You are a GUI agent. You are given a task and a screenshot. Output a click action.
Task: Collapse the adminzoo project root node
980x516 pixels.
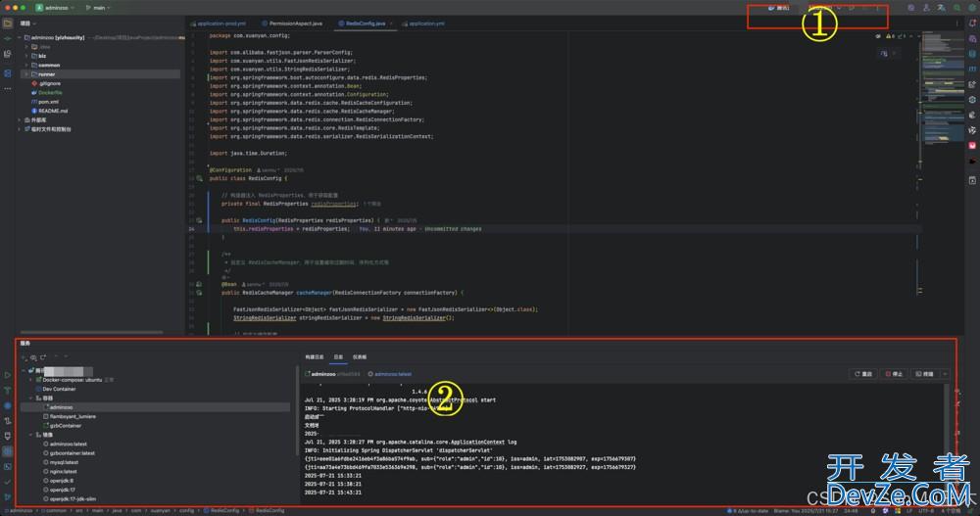[x=20, y=37]
